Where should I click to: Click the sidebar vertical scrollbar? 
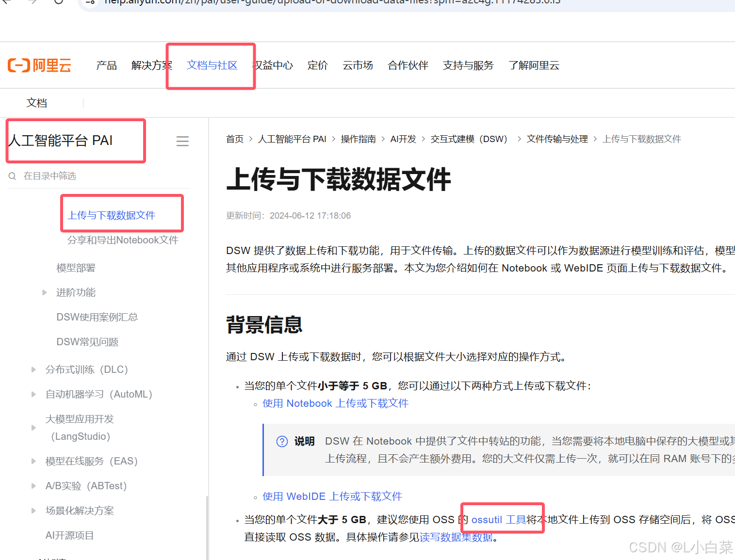tap(207, 528)
